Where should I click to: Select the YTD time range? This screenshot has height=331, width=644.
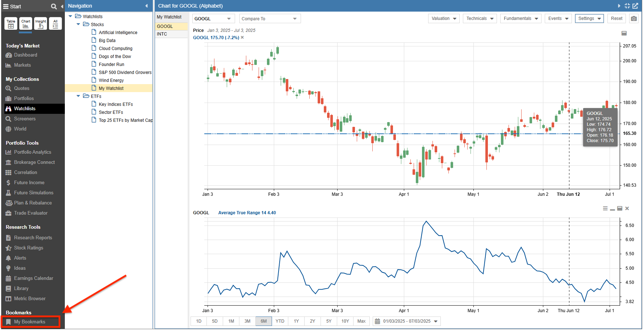[280, 321]
